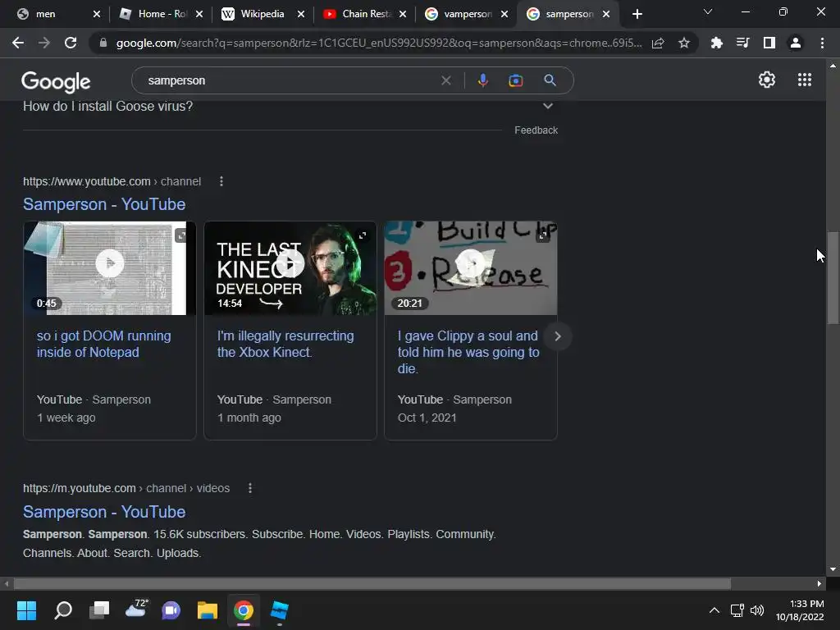This screenshot has width=840, height=630.
Task: Click the address bar URL
Action: click(x=379, y=43)
